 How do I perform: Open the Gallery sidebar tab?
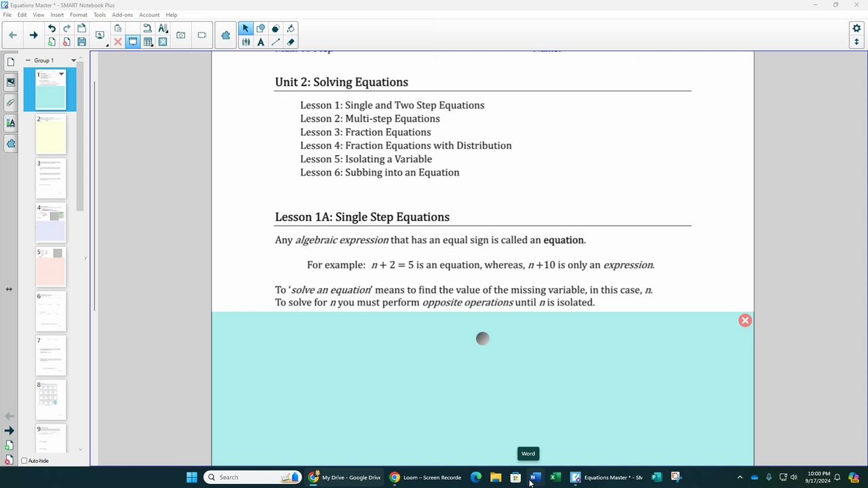pyautogui.click(x=11, y=82)
